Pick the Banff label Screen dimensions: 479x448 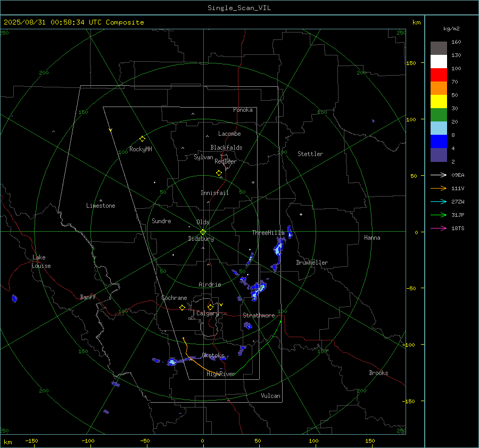[88, 297]
